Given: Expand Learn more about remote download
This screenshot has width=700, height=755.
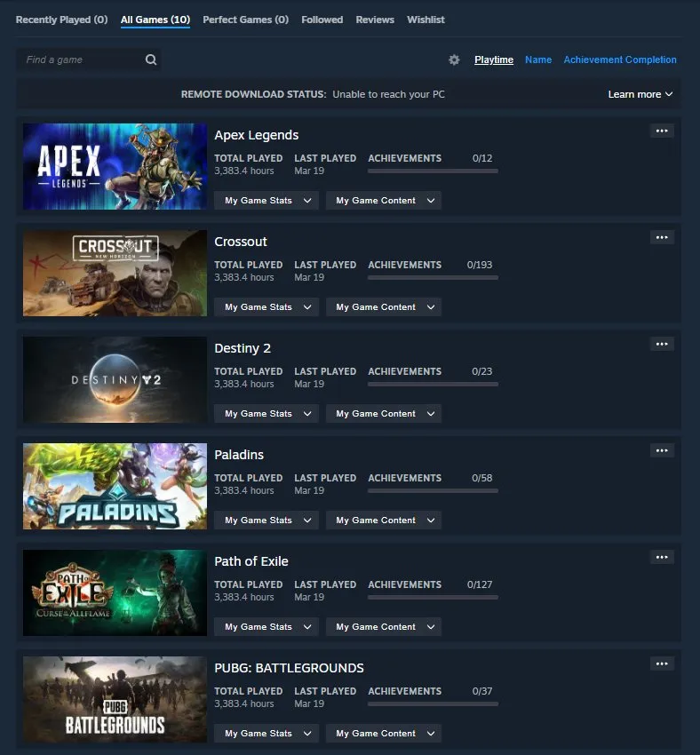Looking at the screenshot, I should pyautogui.click(x=640, y=94).
